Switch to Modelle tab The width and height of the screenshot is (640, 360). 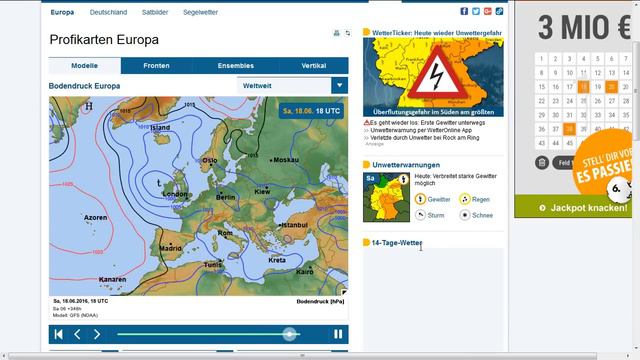click(84, 66)
